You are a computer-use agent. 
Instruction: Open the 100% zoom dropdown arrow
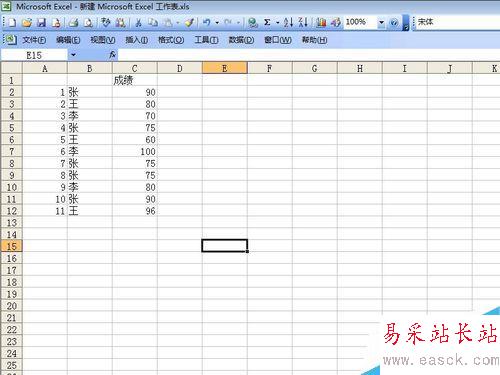381,23
